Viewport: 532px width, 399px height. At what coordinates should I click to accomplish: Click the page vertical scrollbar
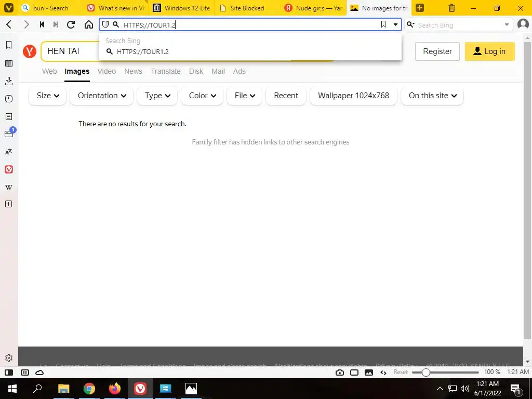point(527,190)
